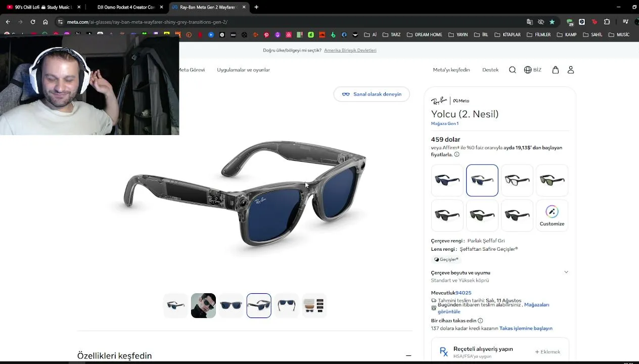Click 'Amerika Birleşik Devletleri' region link
Viewport: 639px width, 364px height.
[x=350, y=51]
